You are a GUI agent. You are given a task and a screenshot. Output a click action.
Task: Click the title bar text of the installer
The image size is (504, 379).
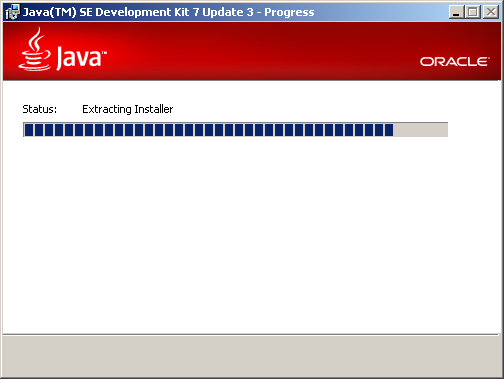[x=168, y=12]
